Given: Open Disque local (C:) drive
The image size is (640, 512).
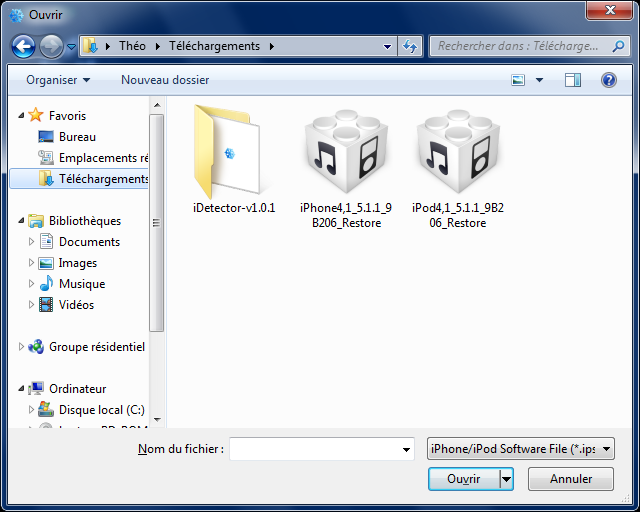Looking at the screenshot, I should pyautogui.click(x=102, y=410).
